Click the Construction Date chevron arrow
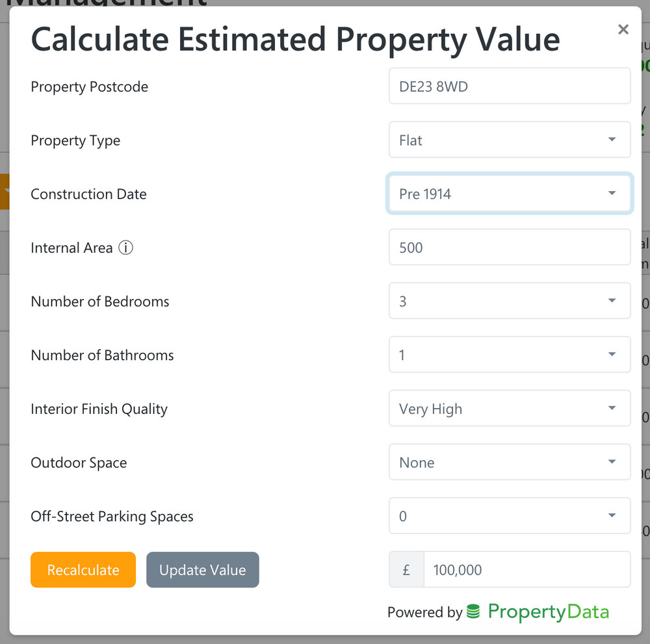650x644 pixels. click(x=612, y=193)
